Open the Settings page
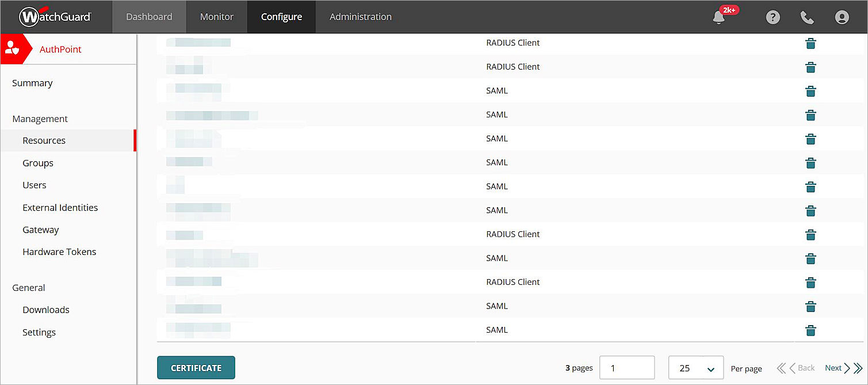The width and height of the screenshot is (868, 385). click(39, 332)
